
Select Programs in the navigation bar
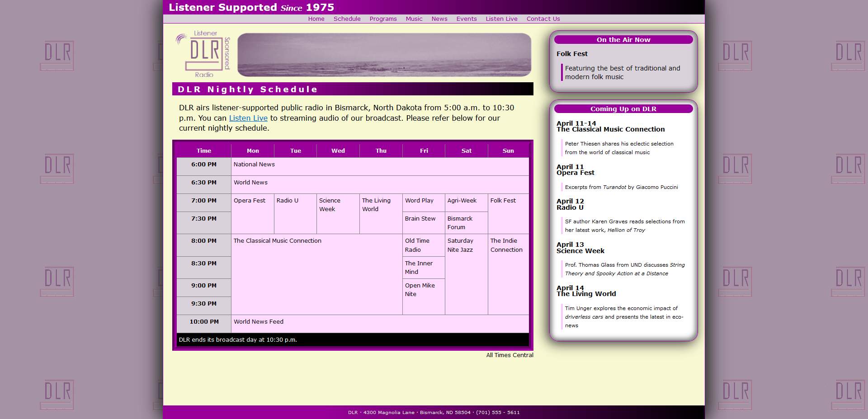(383, 19)
